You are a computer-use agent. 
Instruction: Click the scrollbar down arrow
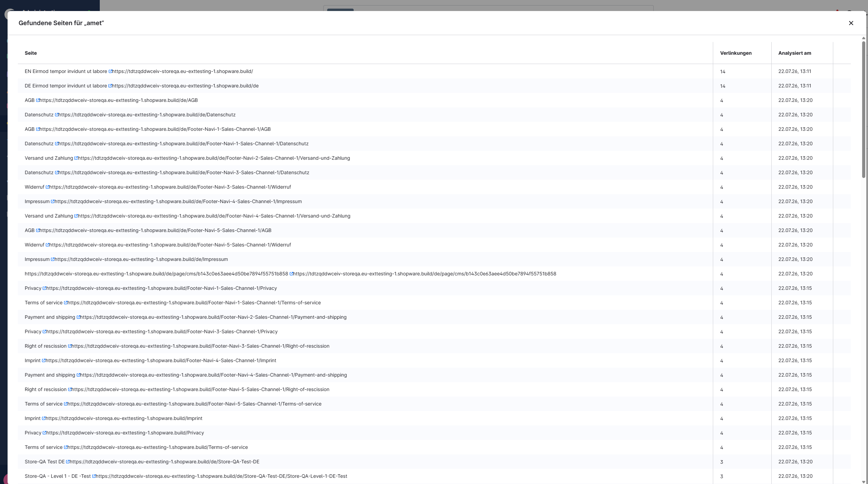864,482
